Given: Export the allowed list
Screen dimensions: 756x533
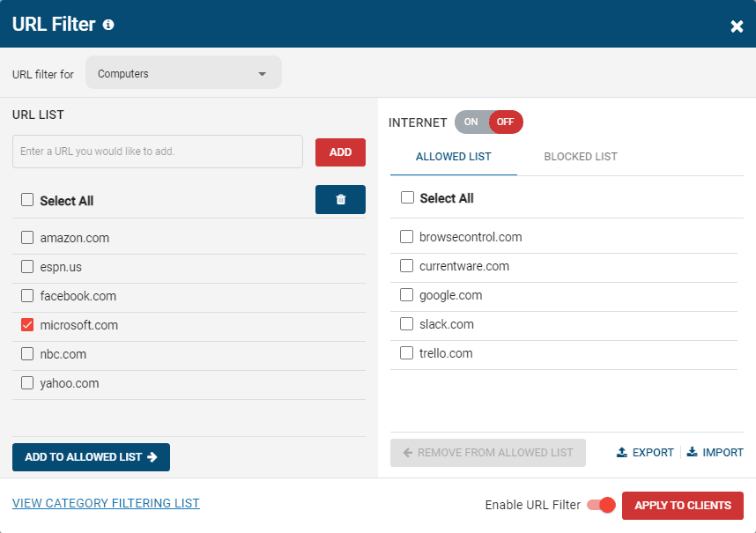Looking at the screenshot, I should point(645,453).
